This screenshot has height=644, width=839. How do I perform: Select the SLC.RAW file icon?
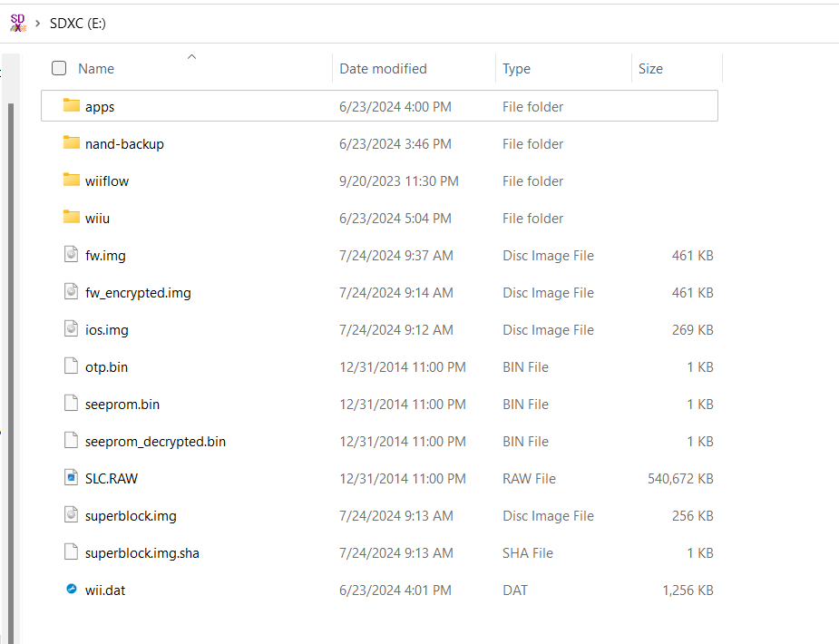tap(71, 477)
